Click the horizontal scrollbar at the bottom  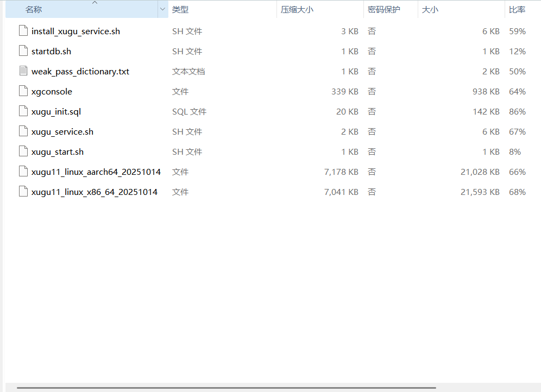(227, 388)
